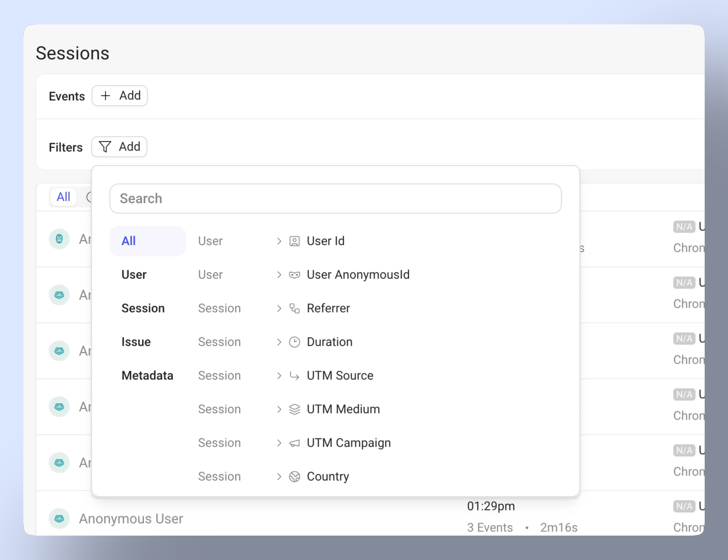Click the Session category label beside Duration

click(x=220, y=342)
